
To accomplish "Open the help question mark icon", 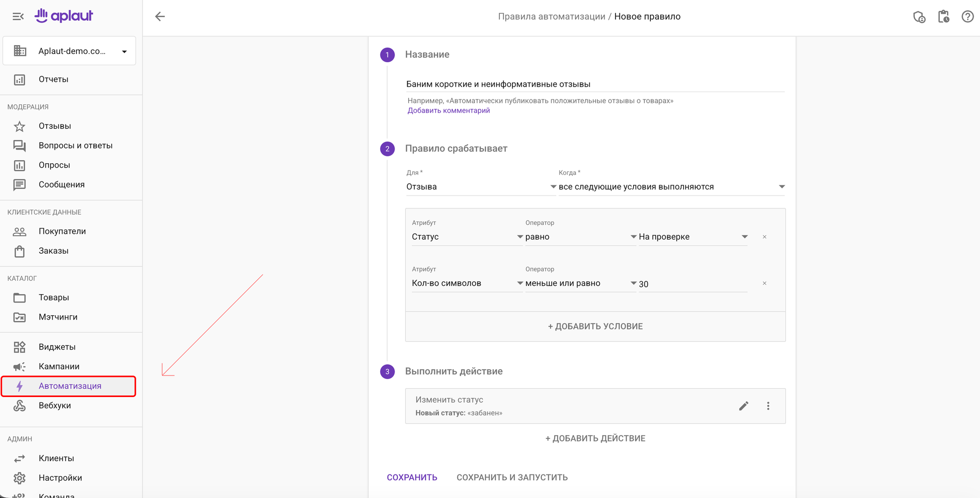I will click(x=967, y=17).
